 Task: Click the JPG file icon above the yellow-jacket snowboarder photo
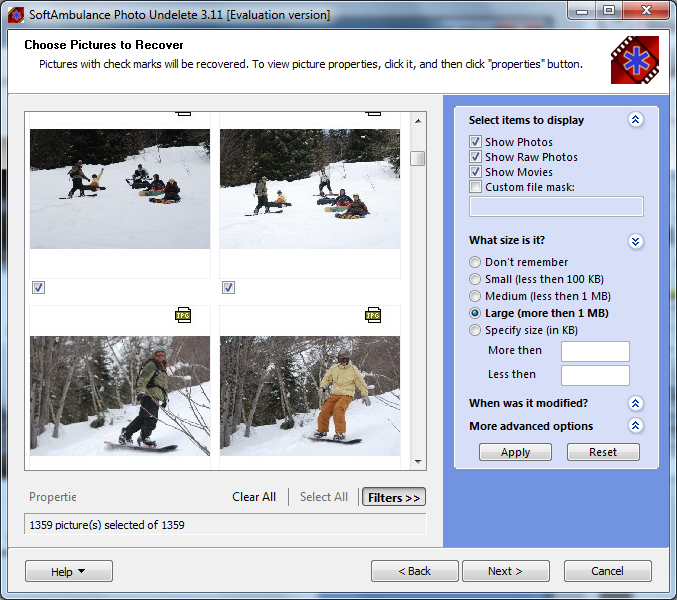373,315
